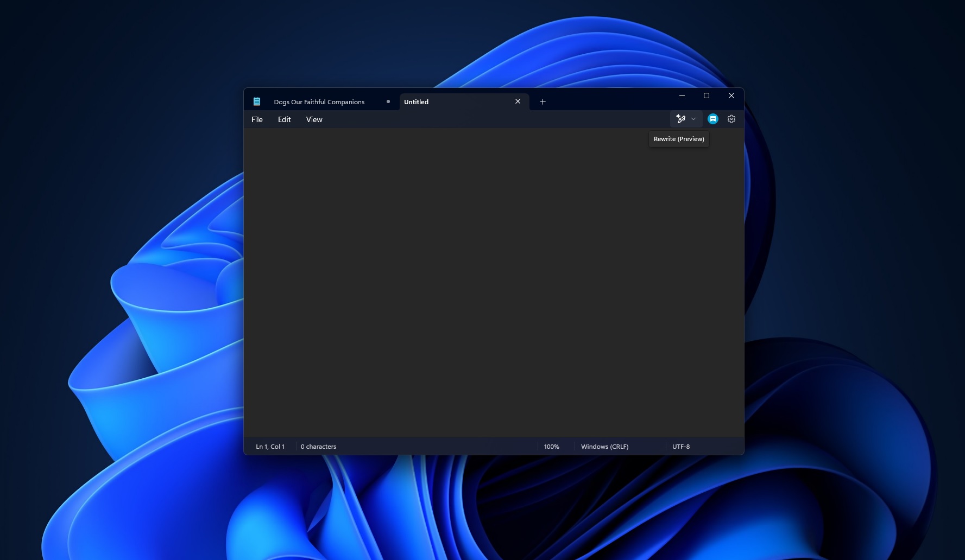Click the blue Notepad icon near settings
This screenshot has width=965, height=560.
pyautogui.click(x=712, y=118)
